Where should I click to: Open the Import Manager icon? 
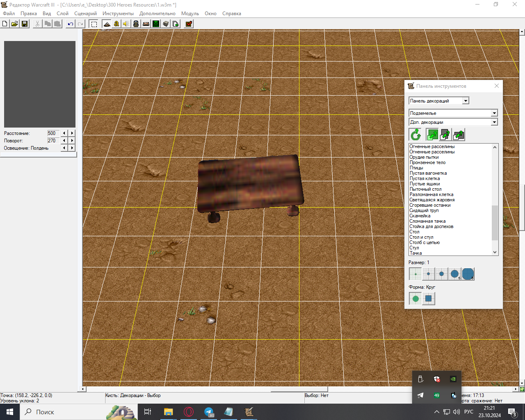click(x=176, y=24)
